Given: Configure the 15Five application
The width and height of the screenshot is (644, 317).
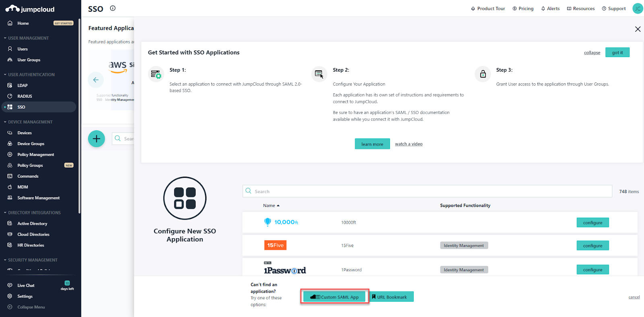Looking at the screenshot, I should (x=593, y=245).
